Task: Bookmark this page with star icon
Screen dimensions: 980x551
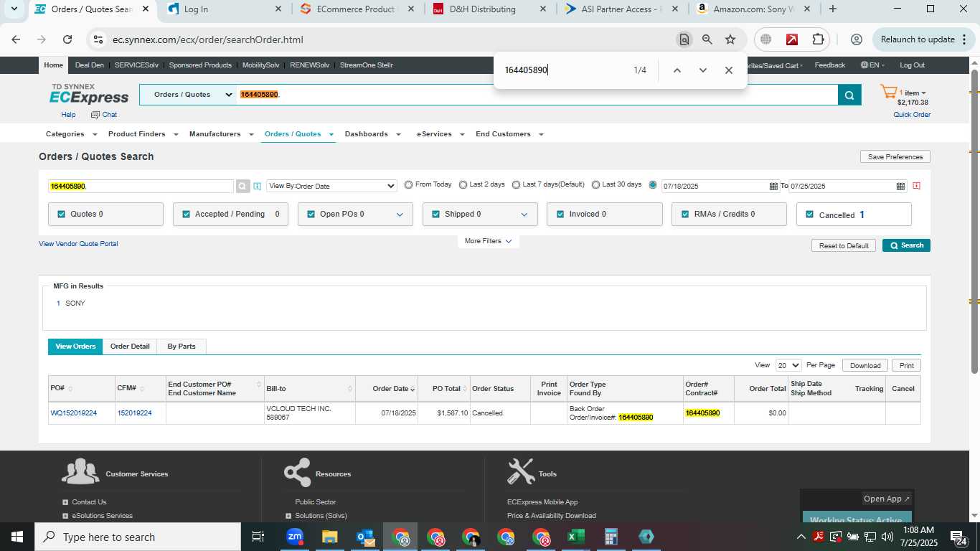Action: (x=730, y=39)
